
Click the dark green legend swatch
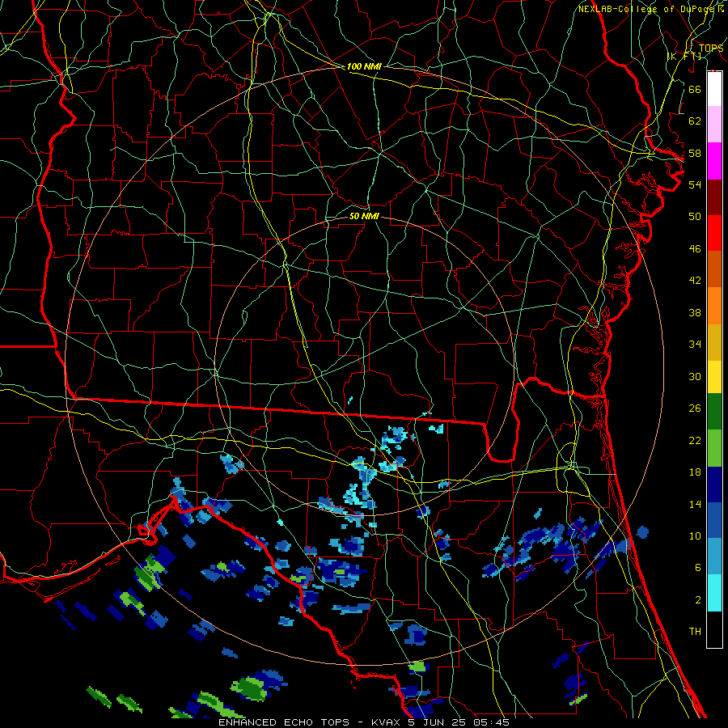click(714, 412)
